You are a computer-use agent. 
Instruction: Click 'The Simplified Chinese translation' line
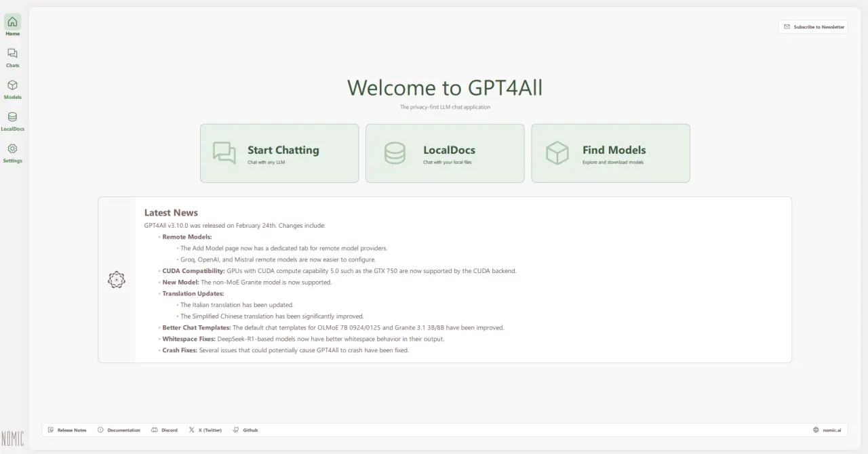[272, 316]
